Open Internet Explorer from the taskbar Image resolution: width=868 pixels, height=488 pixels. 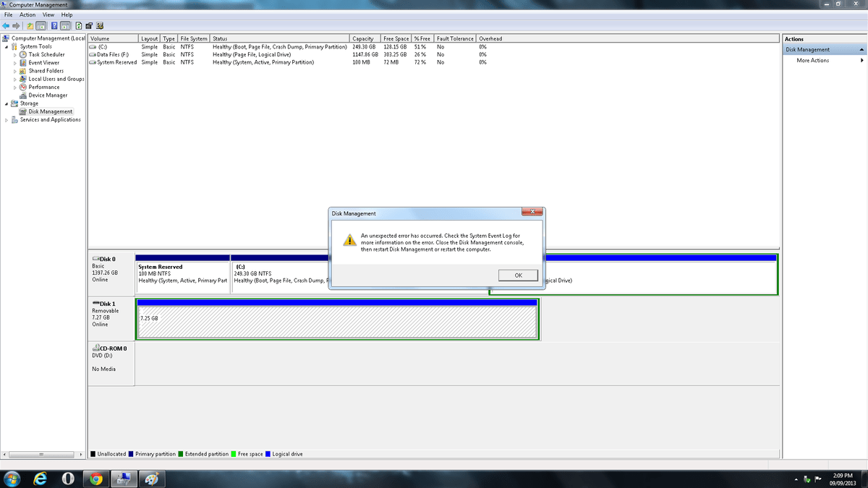point(41,479)
